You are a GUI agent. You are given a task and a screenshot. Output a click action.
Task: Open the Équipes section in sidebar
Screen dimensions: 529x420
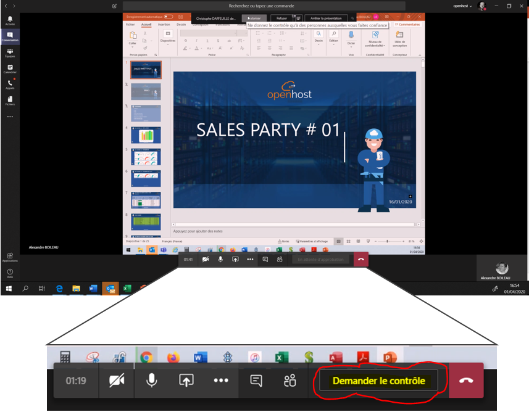[x=10, y=53]
